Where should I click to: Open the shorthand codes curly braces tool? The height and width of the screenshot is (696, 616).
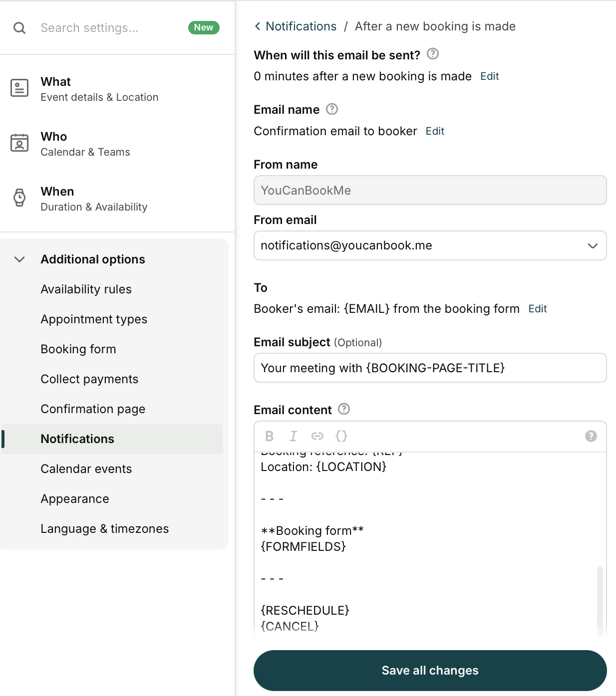(x=341, y=436)
